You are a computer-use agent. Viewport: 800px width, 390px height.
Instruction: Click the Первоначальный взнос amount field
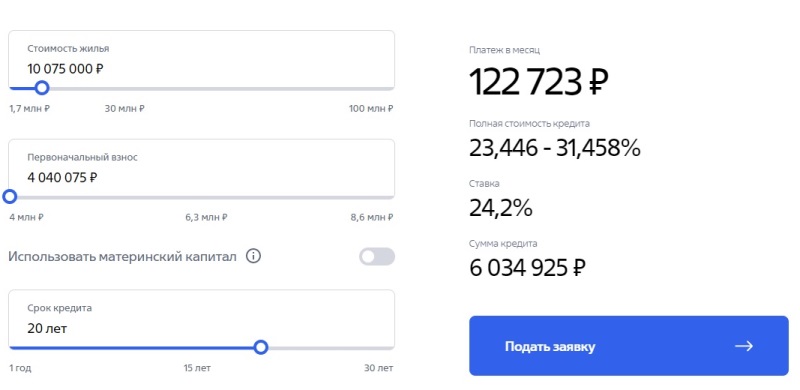(x=202, y=168)
